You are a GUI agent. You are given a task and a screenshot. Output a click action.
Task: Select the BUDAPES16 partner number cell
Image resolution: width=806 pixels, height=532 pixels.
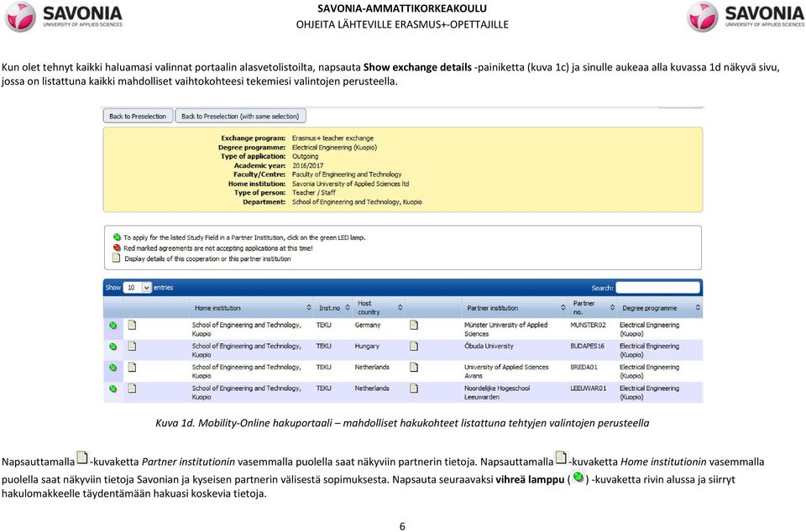[588, 346]
